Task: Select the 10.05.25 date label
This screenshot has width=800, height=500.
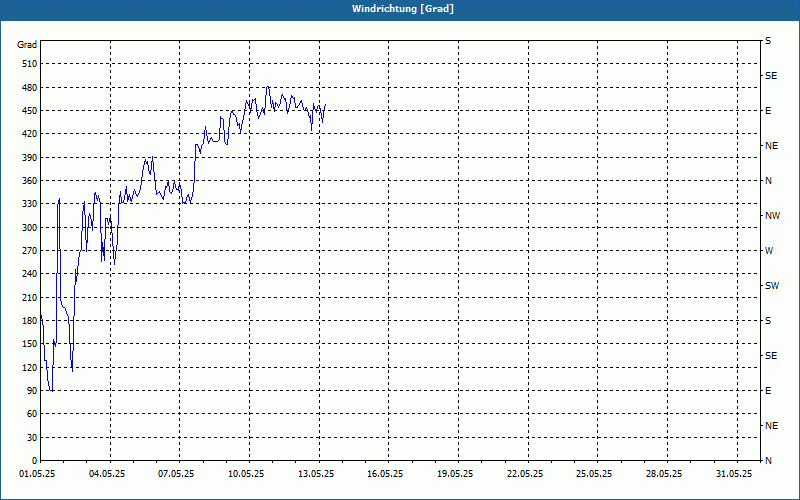Action: (246, 474)
